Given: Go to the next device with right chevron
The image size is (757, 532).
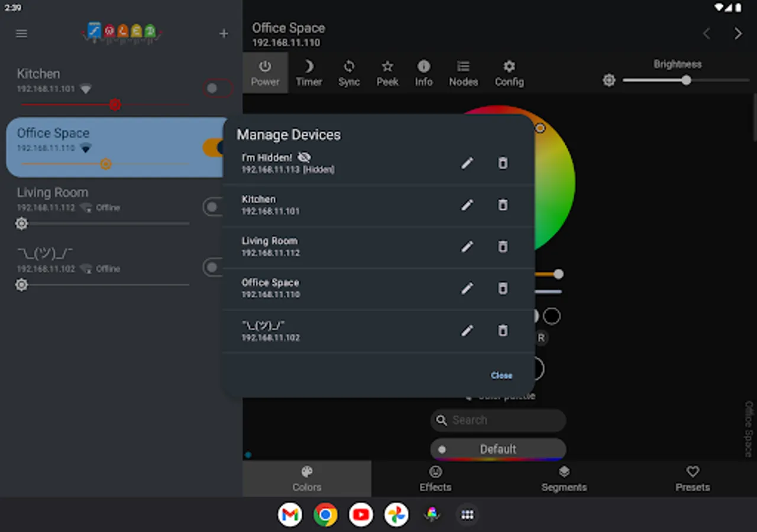Looking at the screenshot, I should click(738, 34).
